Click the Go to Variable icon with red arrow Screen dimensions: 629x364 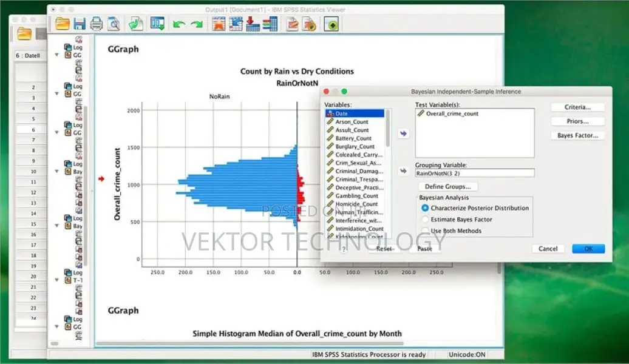tap(253, 24)
